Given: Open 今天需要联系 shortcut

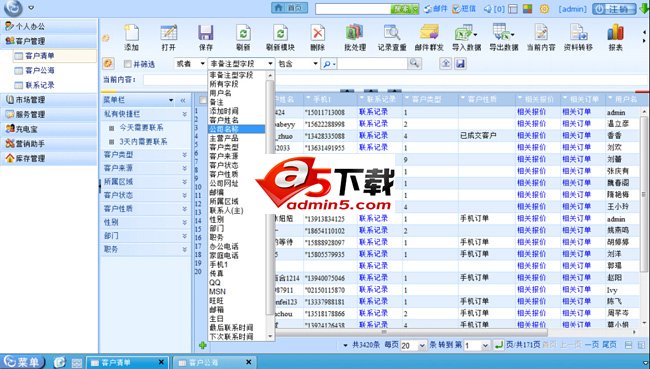Looking at the screenshot, I should [x=141, y=127].
